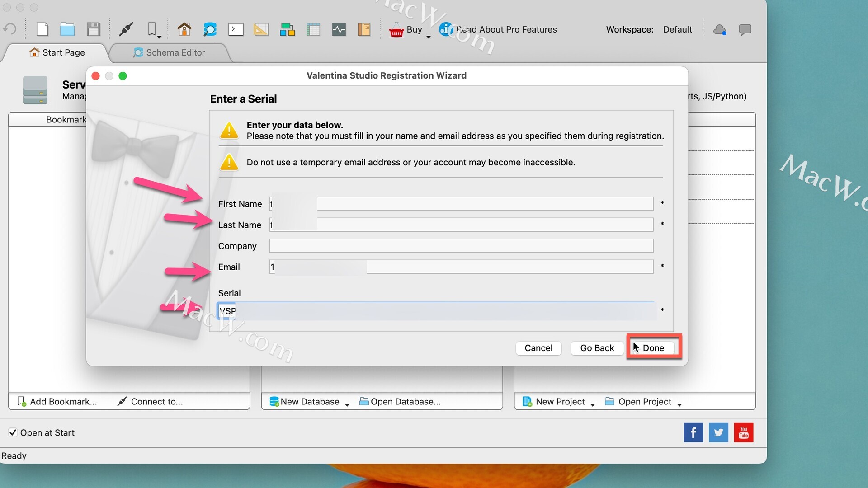Open the data table editor icon

(x=313, y=29)
